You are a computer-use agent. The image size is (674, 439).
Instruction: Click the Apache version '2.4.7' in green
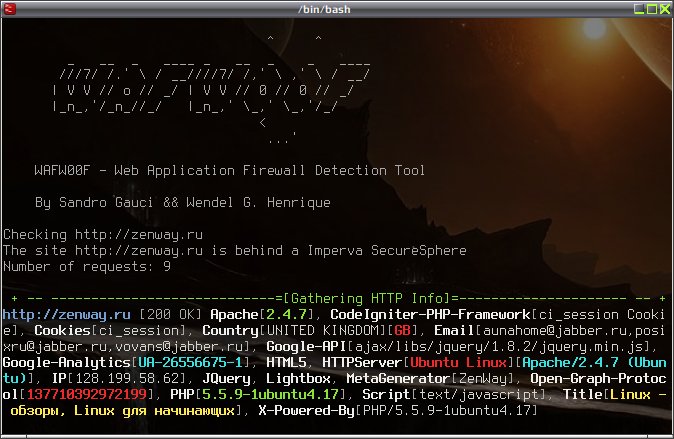287,315
